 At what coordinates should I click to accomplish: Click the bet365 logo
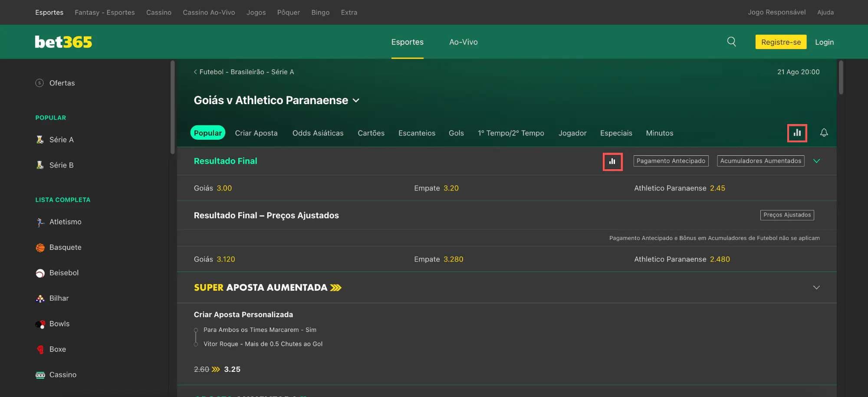pos(63,42)
